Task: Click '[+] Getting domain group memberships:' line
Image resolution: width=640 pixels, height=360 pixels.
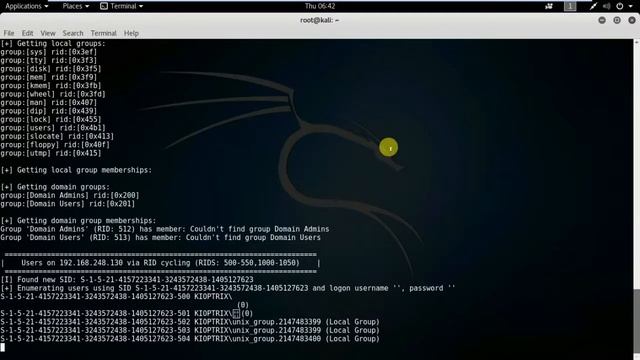Action: click(78, 221)
